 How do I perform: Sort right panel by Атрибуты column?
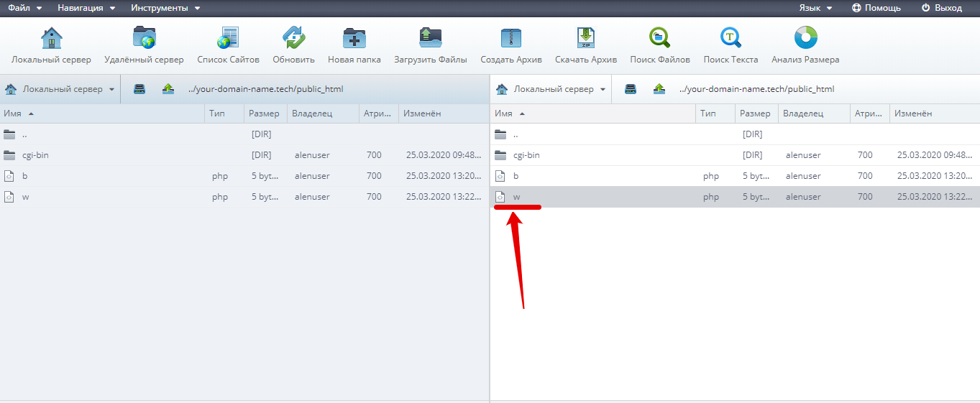[x=870, y=114]
